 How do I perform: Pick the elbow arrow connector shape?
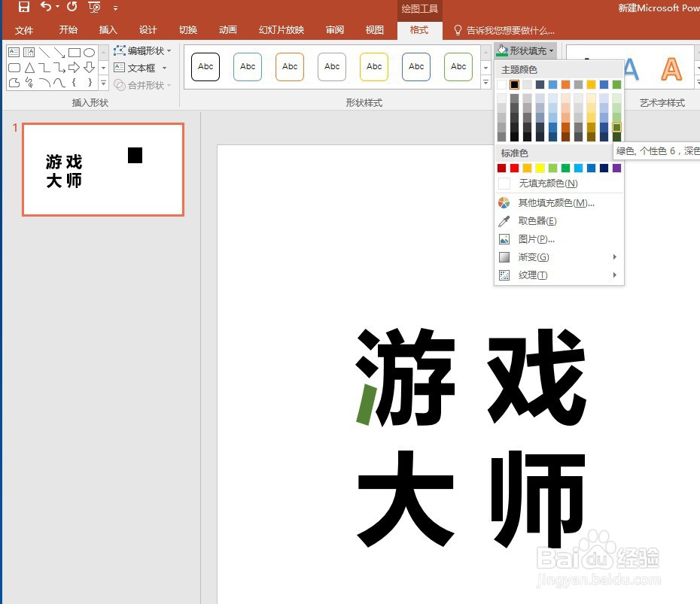pyautogui.click(x=59, y=68)
